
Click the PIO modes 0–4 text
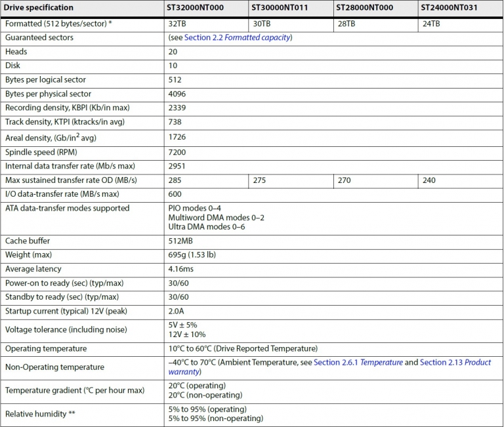click(x=194, y=208)
